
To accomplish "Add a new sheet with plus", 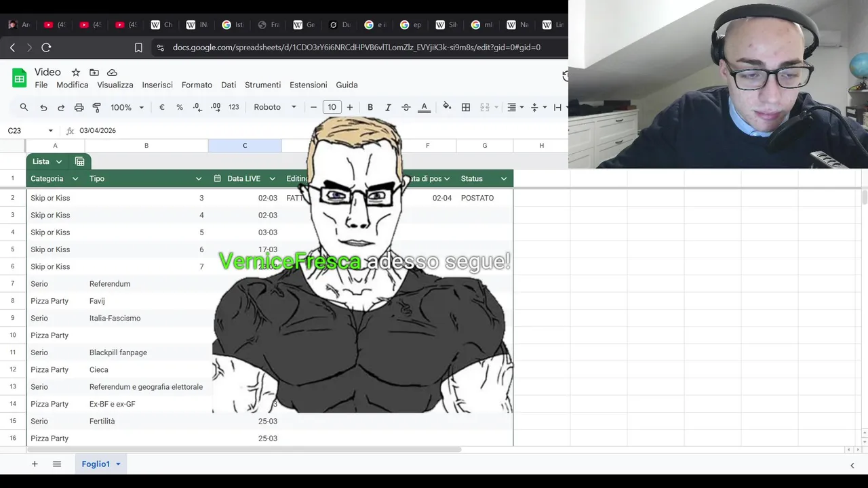I will click(35, 464).
